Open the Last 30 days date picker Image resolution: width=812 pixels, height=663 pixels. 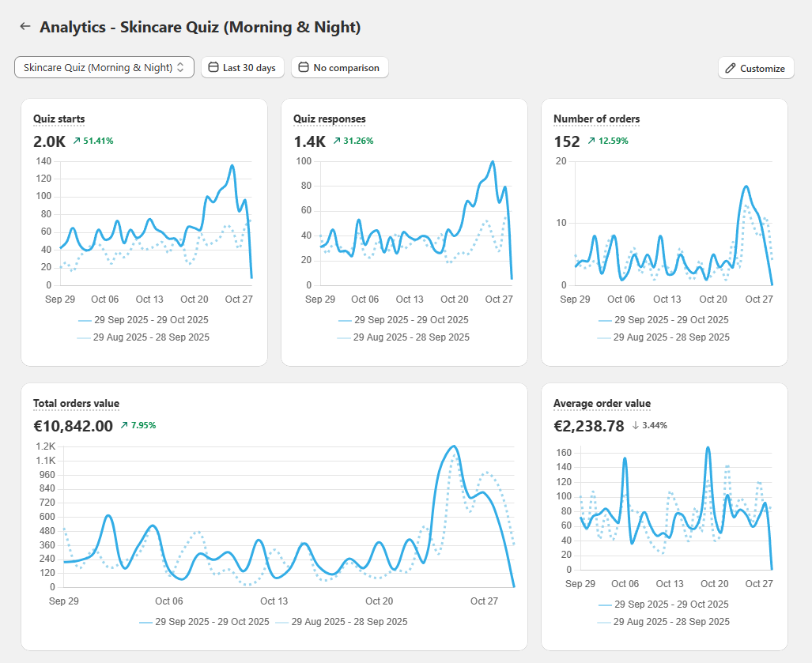click(x=242, y=68)
